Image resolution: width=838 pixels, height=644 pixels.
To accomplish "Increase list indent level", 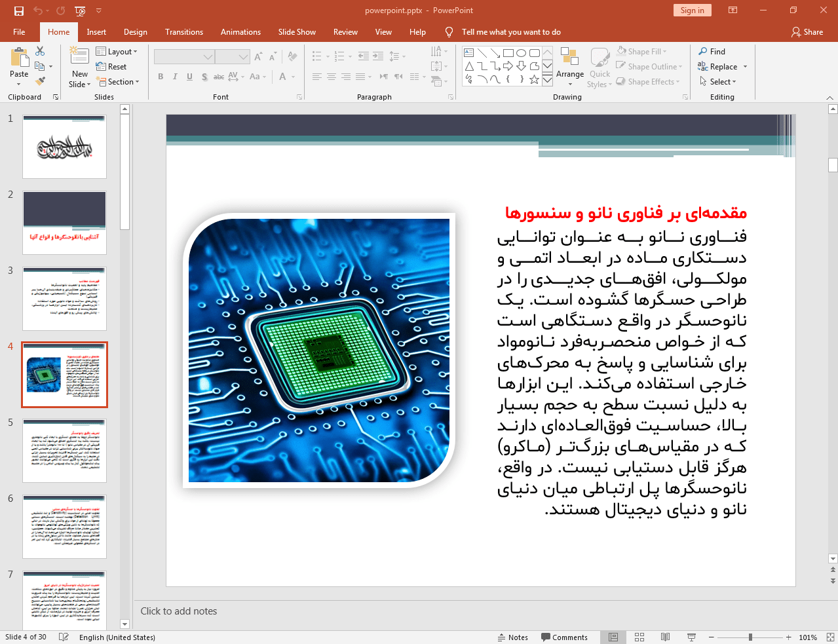I will 378,56.
